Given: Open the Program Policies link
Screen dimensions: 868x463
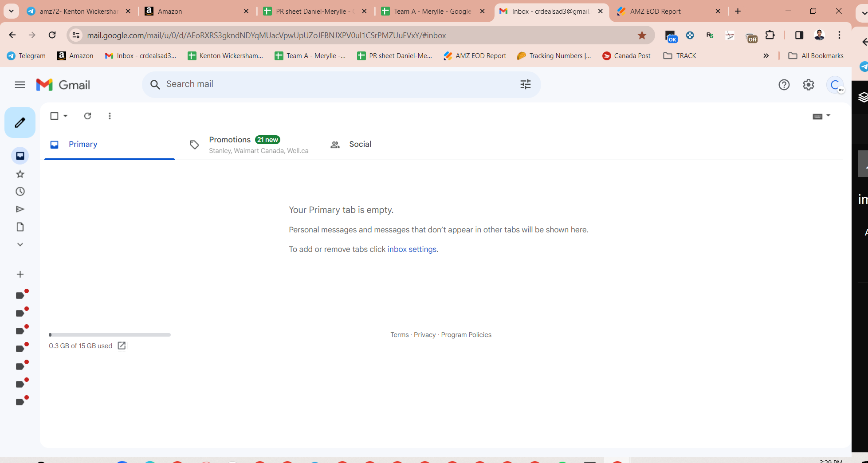Looking at the screenshot, I should tap(466, 335).
